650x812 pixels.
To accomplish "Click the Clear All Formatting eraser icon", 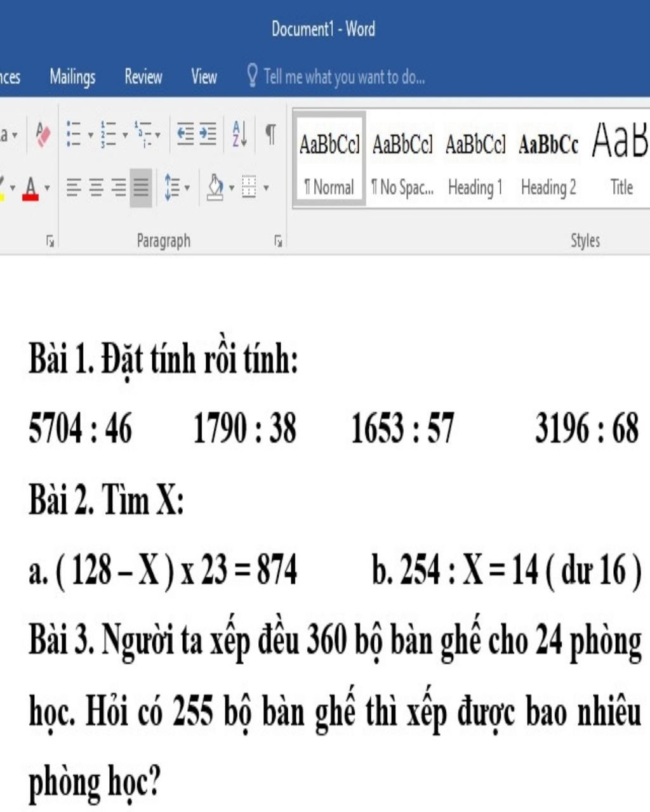I will click(43, 135).
